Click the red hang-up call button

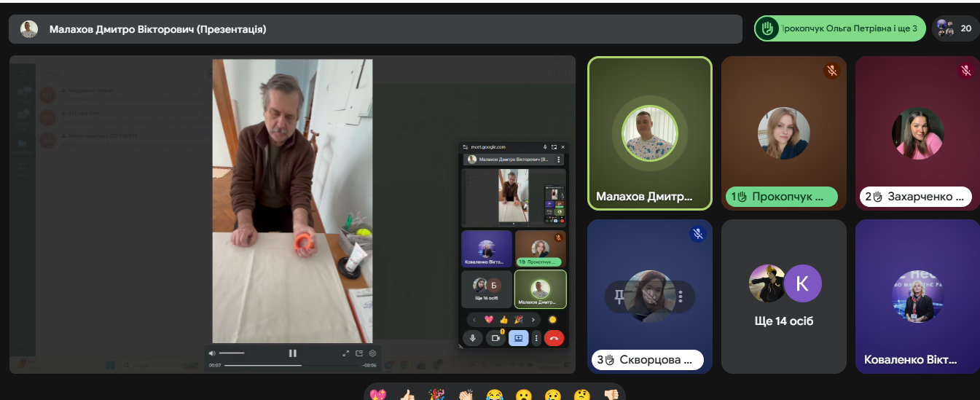click(554, 338)
